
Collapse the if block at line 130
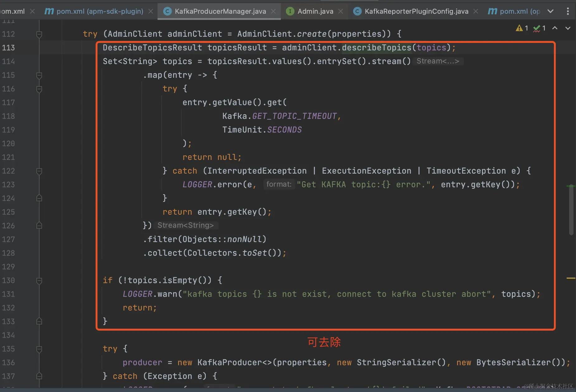tap(39, 281)
